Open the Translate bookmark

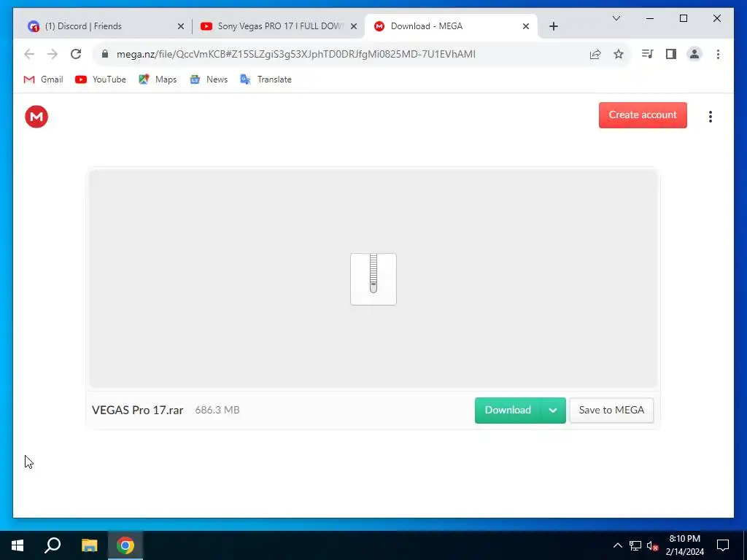coord(266,79)
